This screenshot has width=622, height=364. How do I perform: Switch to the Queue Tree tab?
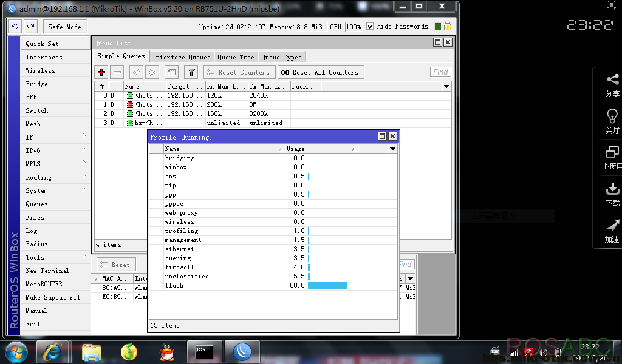[236, 57]
